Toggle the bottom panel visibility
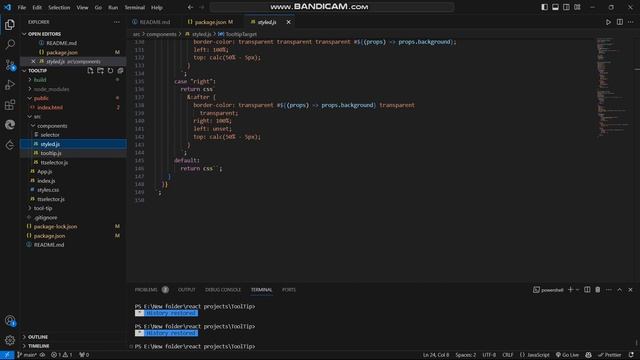This screenshot has height=360, width=640. [556, 7]
